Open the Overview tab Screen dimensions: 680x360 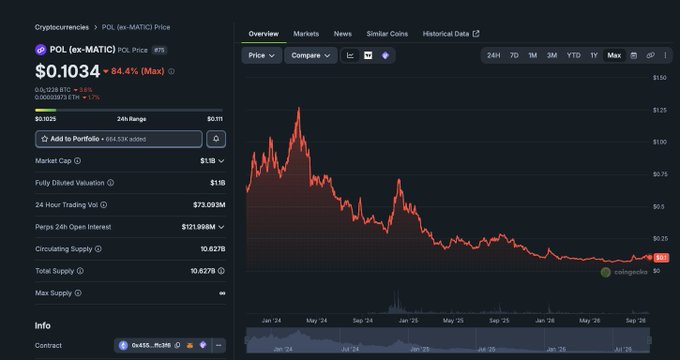click(x=264, y=33)
